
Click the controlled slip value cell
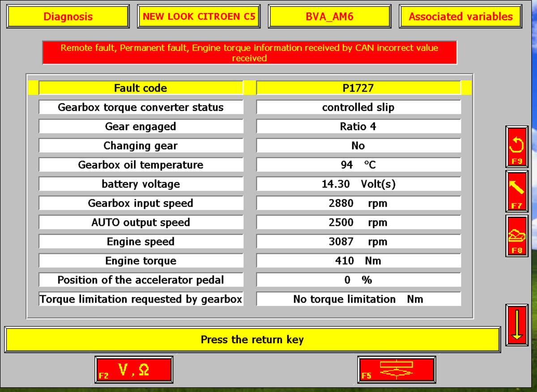[x=358, y=107]
